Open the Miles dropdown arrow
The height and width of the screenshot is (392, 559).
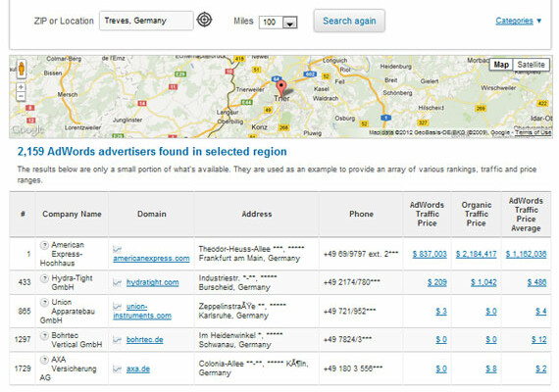290,23
